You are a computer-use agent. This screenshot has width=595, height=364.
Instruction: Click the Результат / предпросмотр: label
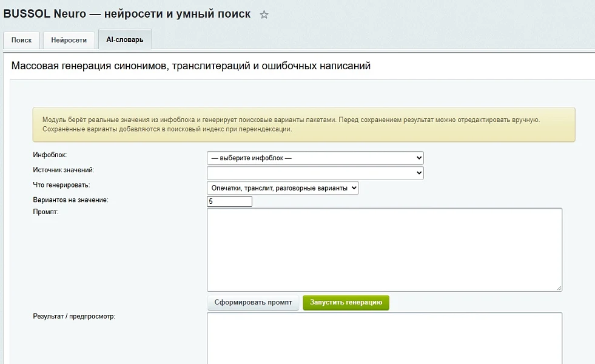pyautogui.click(x=74, y=316)
